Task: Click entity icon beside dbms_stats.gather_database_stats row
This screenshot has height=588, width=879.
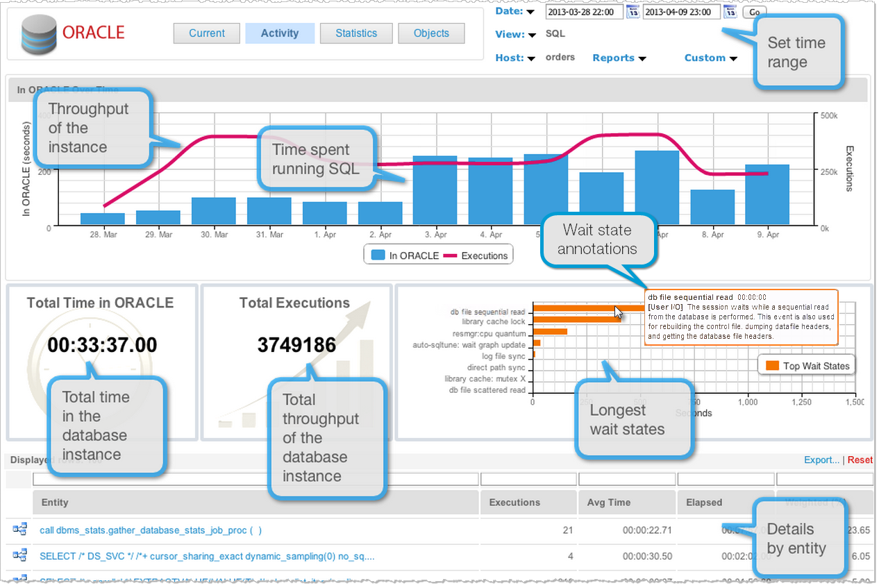Action: 19,530
